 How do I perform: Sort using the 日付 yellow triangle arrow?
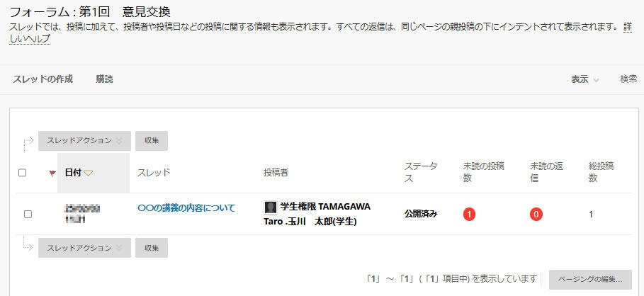pos(89,173)
